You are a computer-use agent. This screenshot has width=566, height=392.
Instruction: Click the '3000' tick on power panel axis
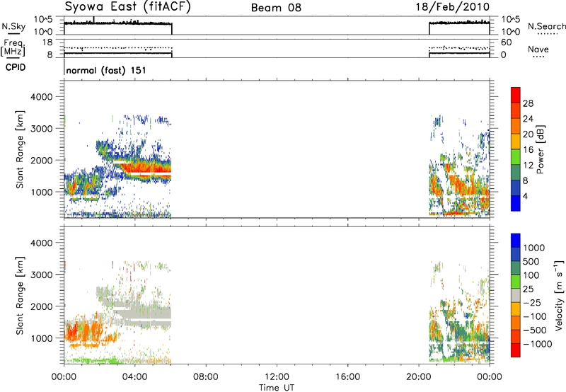tap(41, 129)
